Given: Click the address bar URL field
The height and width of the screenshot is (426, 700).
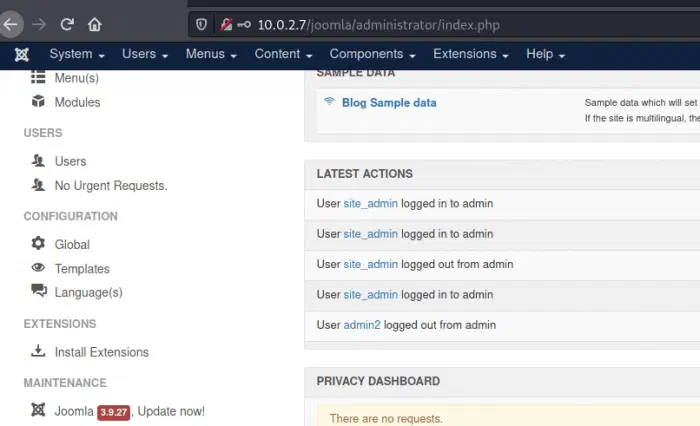Looking at the screenshot, I should [x=446, y=25].
